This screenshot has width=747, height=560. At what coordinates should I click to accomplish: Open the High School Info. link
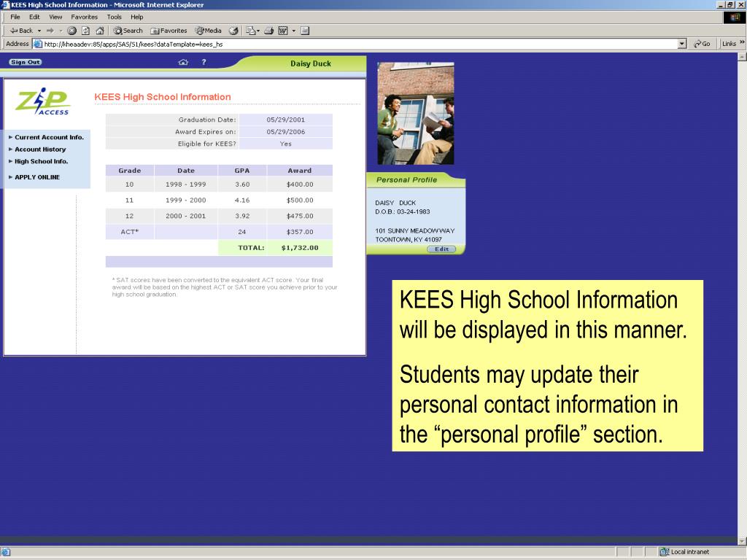pyautogui.click(x=41, y=161)
